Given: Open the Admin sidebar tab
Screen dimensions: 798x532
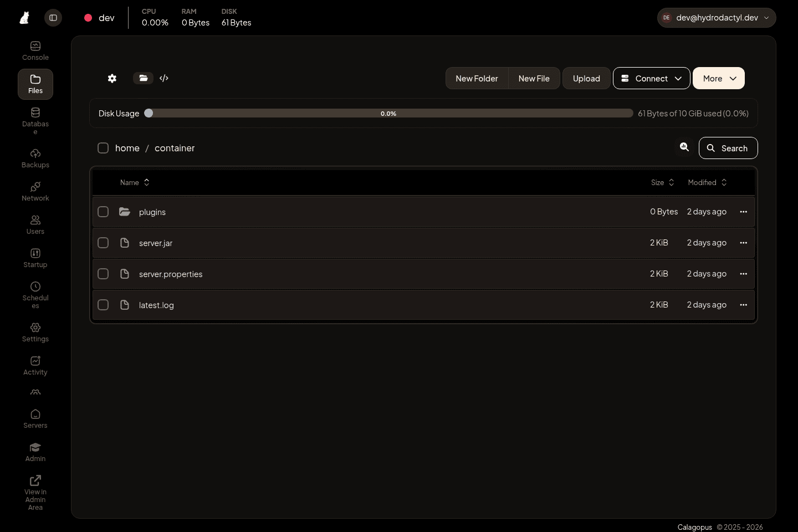Looking at the screenshot, I should click(35, 452).
